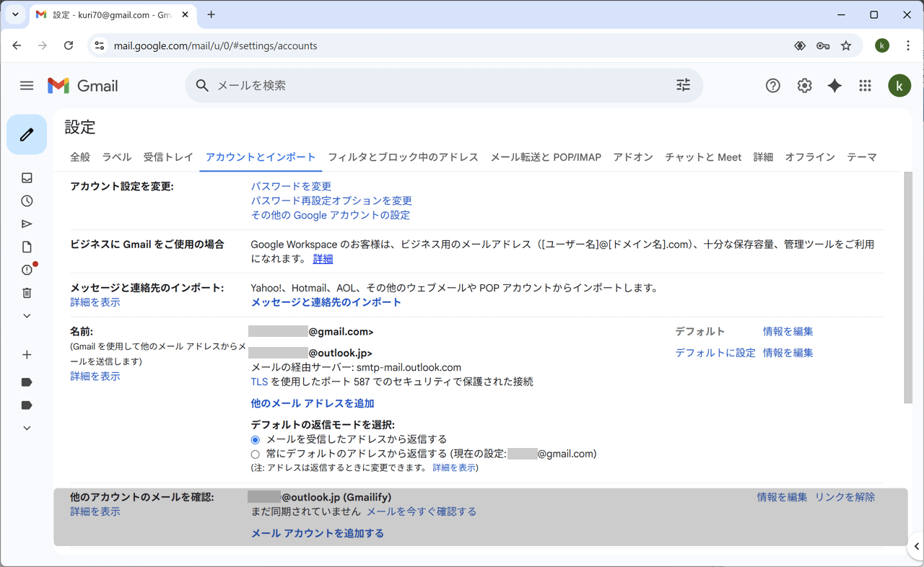Switch to the テーマ tab
This screenshot has width=924, height=567.
coord(862,157)
